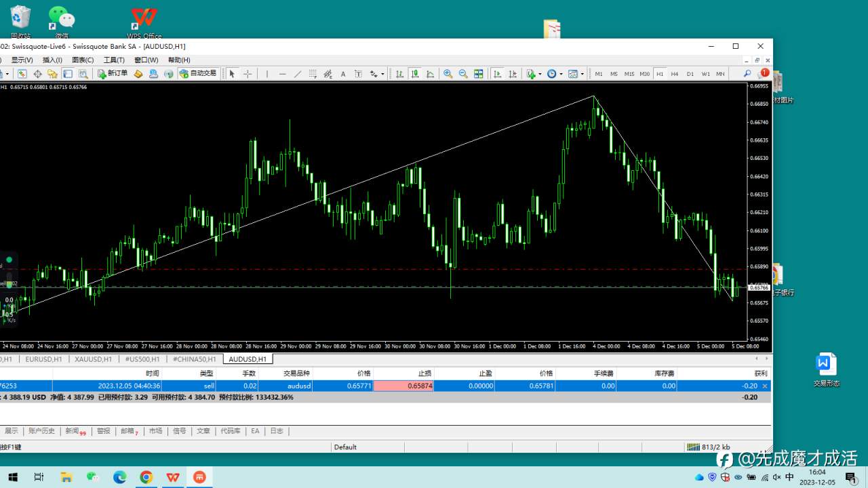The height and width of the screenshot is (488, 868).
Task: Select the trendline drawing tool
Action: click(298, 74)
